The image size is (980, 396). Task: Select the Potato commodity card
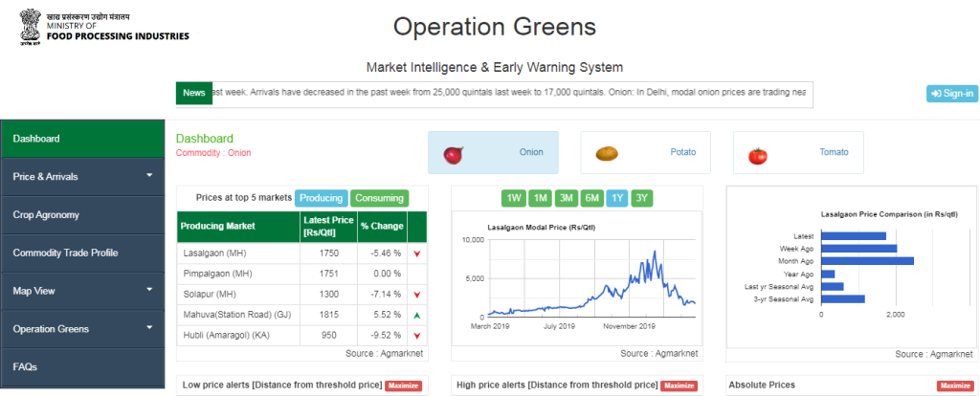pos(646,152)
